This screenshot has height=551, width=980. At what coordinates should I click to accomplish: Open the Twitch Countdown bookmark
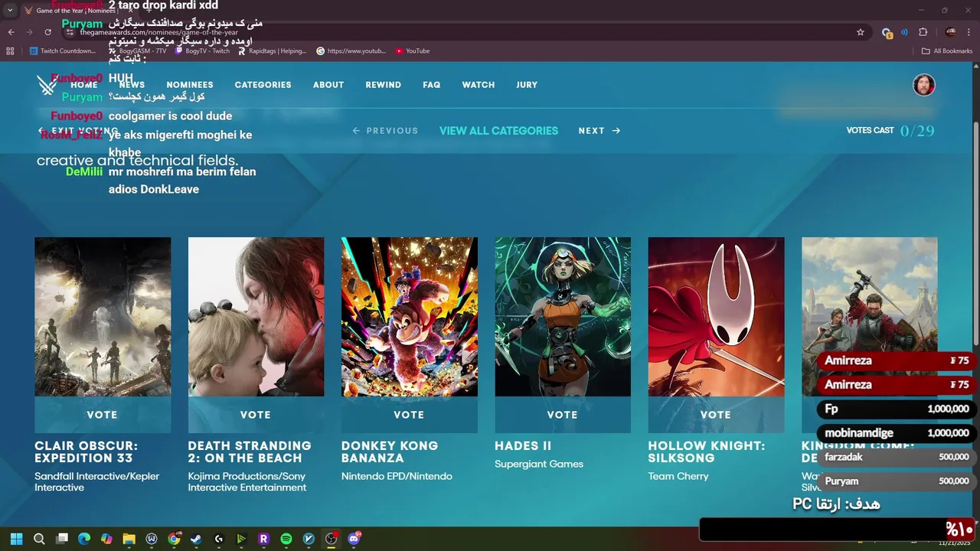tap(63, 51)
